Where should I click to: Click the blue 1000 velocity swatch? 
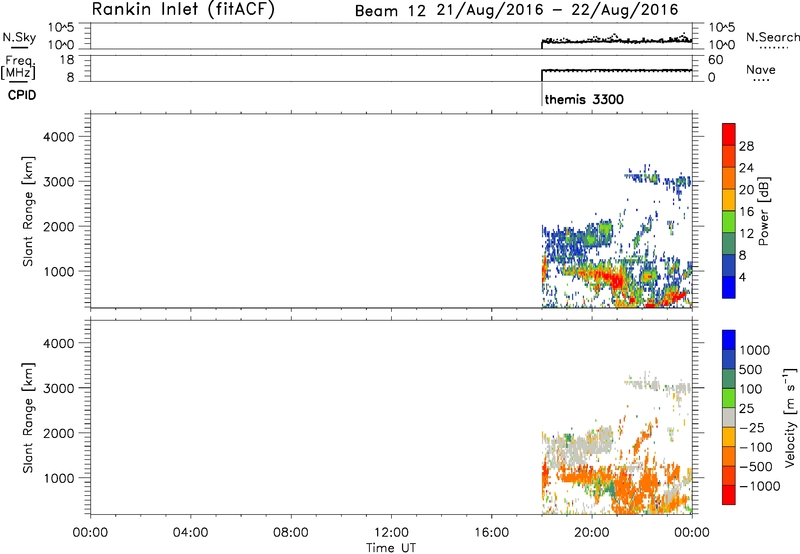729,340
